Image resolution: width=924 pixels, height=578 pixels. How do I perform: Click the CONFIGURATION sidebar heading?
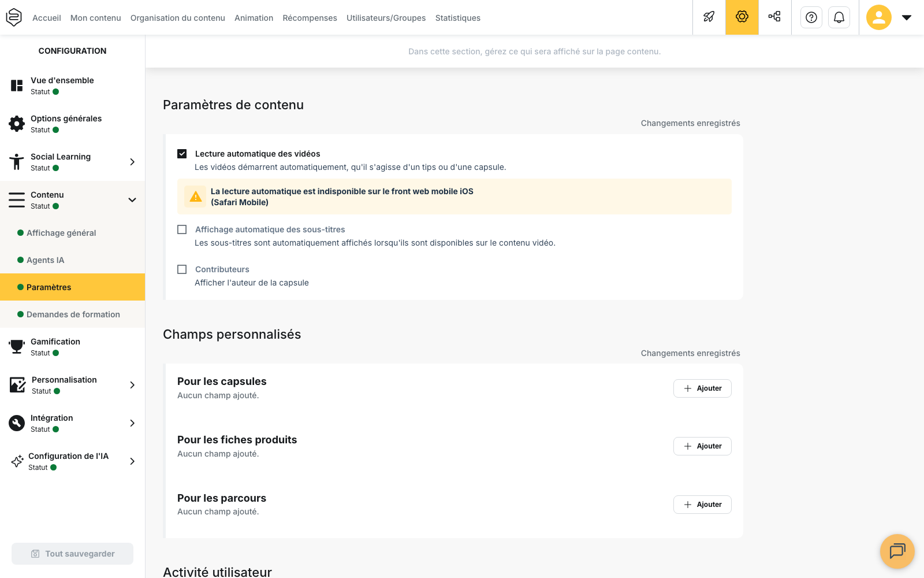click(x=72, y=51)
